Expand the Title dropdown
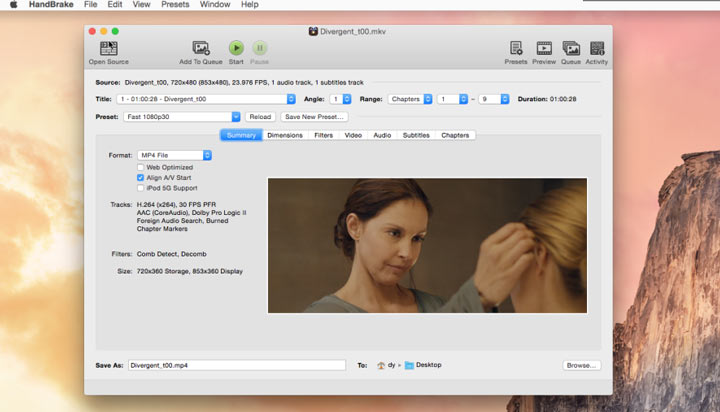 coord(206,99)
